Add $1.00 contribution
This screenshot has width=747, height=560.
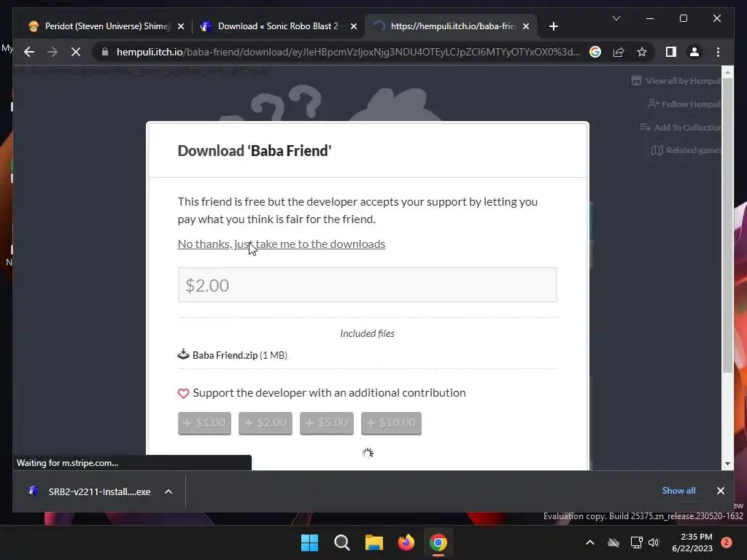[x=204, y=424]
